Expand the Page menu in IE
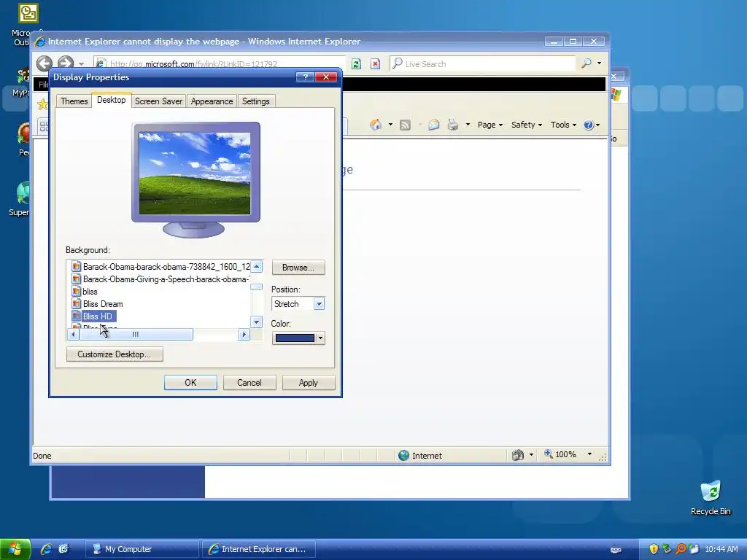Viewport: 747px width, 560px height. [489, 125]
